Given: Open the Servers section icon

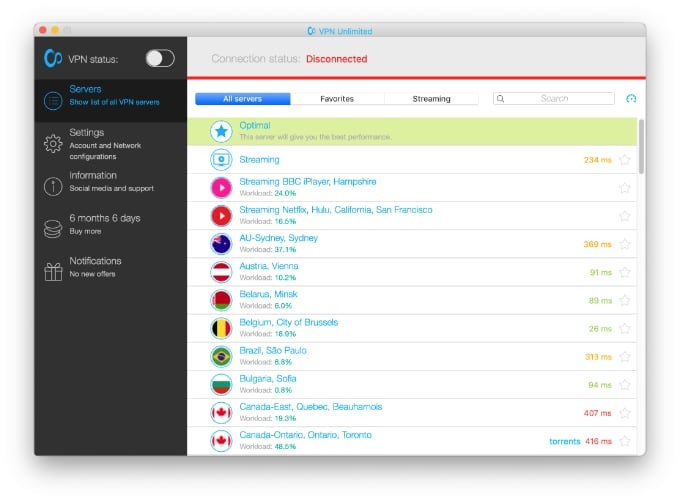Looking at the screenshot, I should click(53, 101).
